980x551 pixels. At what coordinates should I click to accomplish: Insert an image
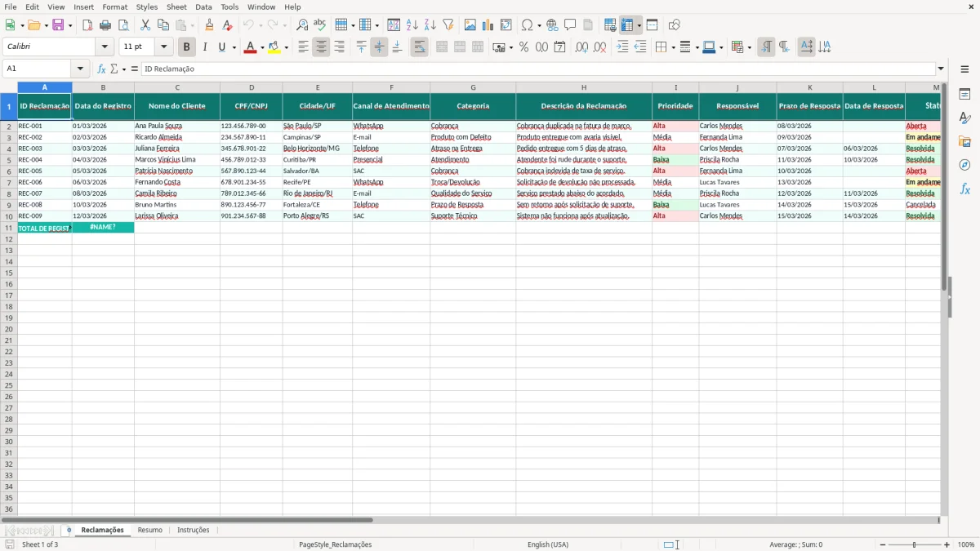tap(470, 25)
